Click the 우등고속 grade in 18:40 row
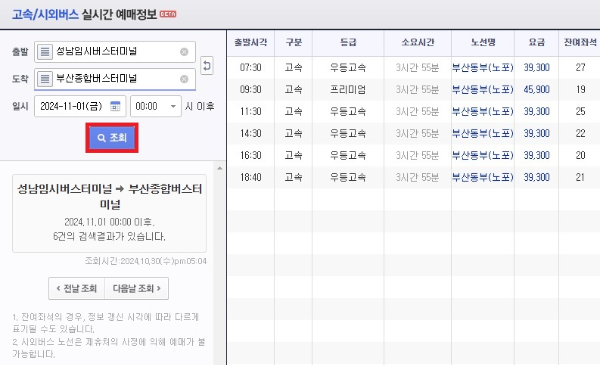This screenshot has width=600, height=365. tap(348, 178)
